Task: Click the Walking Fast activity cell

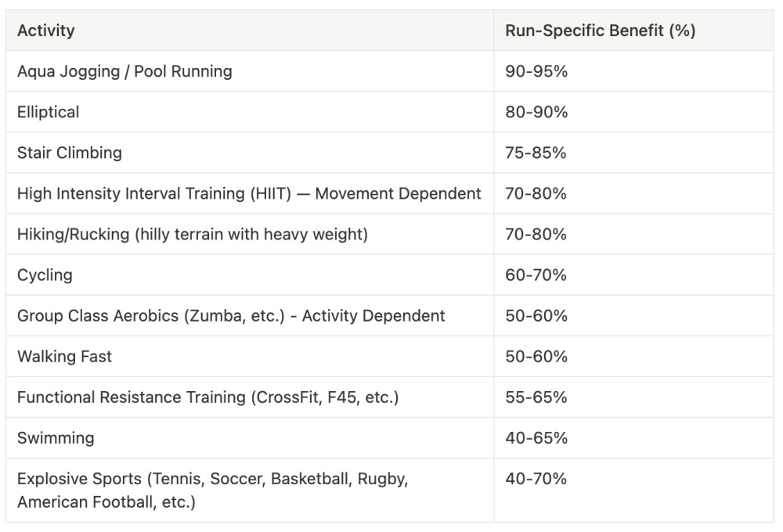Action: 65,357
